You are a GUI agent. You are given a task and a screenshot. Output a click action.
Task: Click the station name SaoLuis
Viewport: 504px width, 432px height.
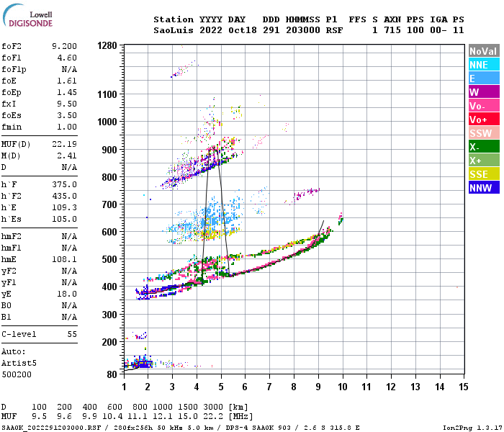pos(174,30)
